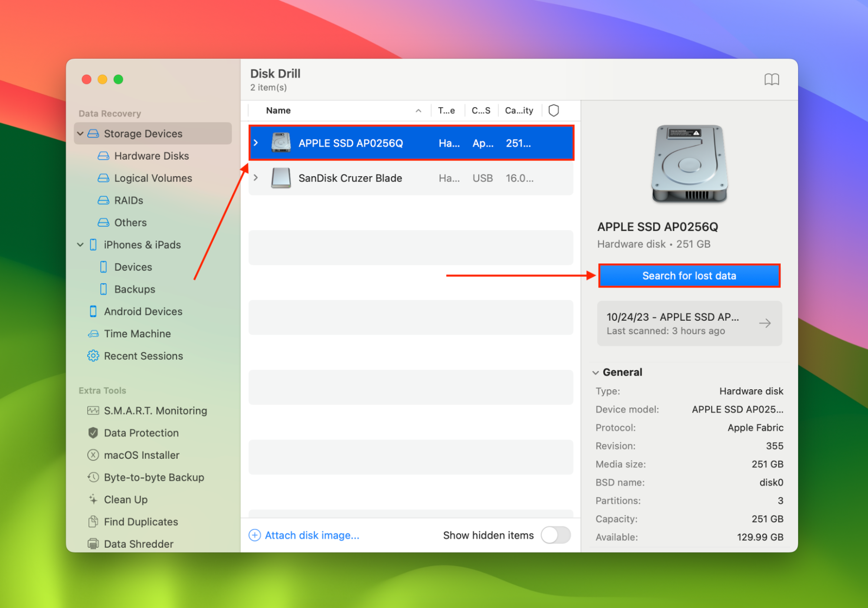
Task: Open the help book icon
Action: [x=772, y=79]
